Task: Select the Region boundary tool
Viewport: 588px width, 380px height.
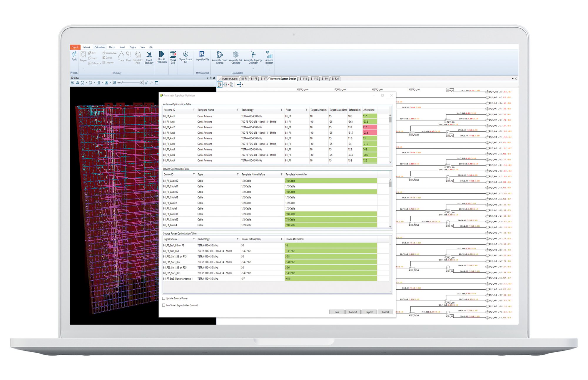Action: click(x=83, y=57)
